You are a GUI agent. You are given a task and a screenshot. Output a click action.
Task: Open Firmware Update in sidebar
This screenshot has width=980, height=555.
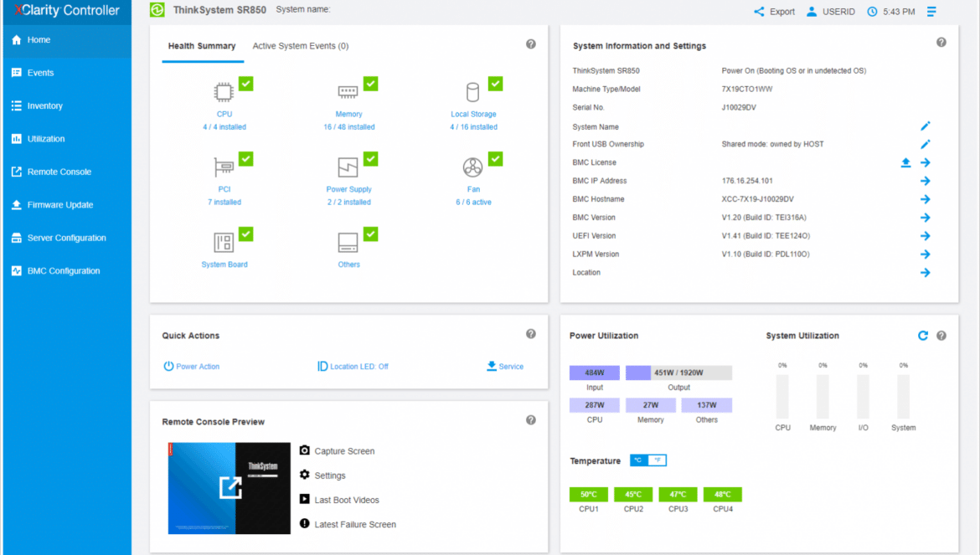(x=68, y=205)
